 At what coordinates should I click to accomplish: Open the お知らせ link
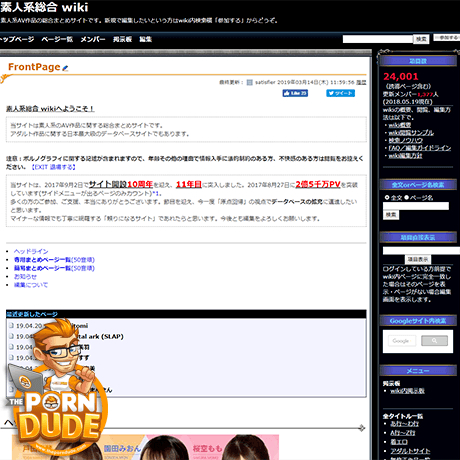click(x=25, y=276)
